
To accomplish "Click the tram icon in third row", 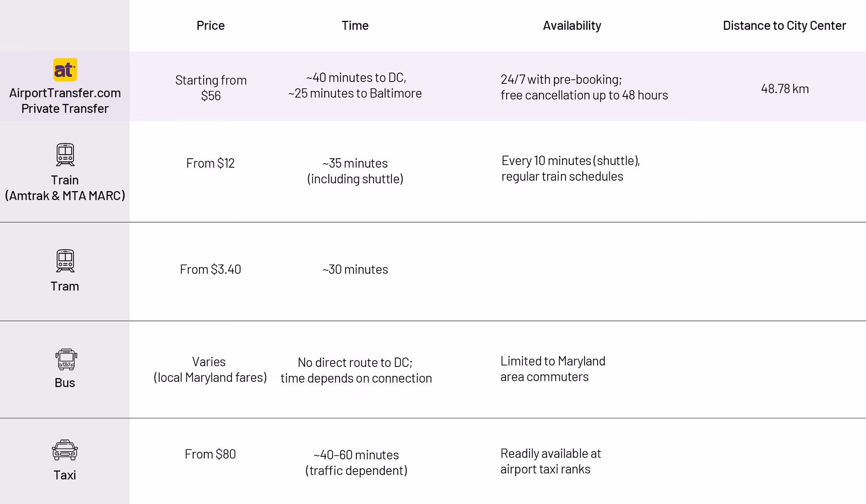I will [65, 261].
